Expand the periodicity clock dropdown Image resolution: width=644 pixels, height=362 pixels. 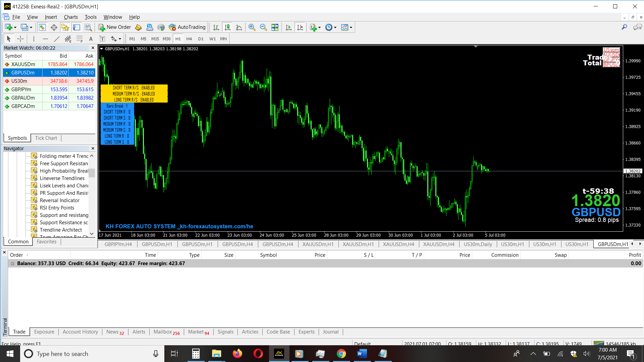(x=335, y=27)
